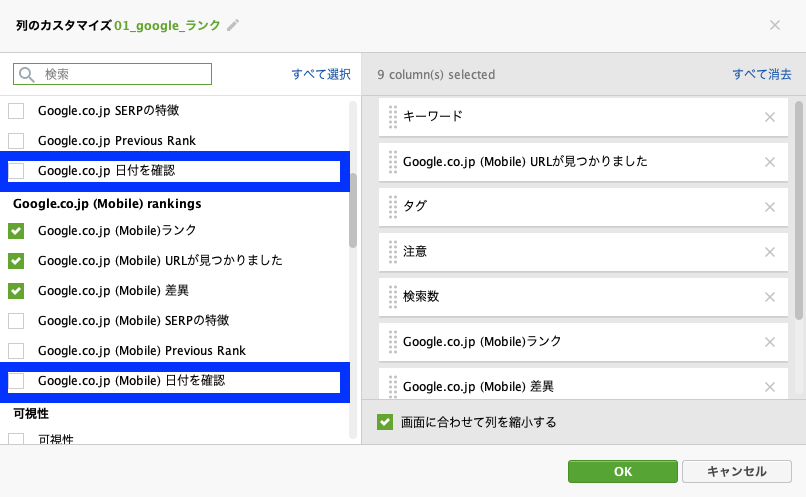Image resolution: width=806 pixels, height=497 pixels.
Task: Confirm with the green OK button
Action: click(622, 471)
